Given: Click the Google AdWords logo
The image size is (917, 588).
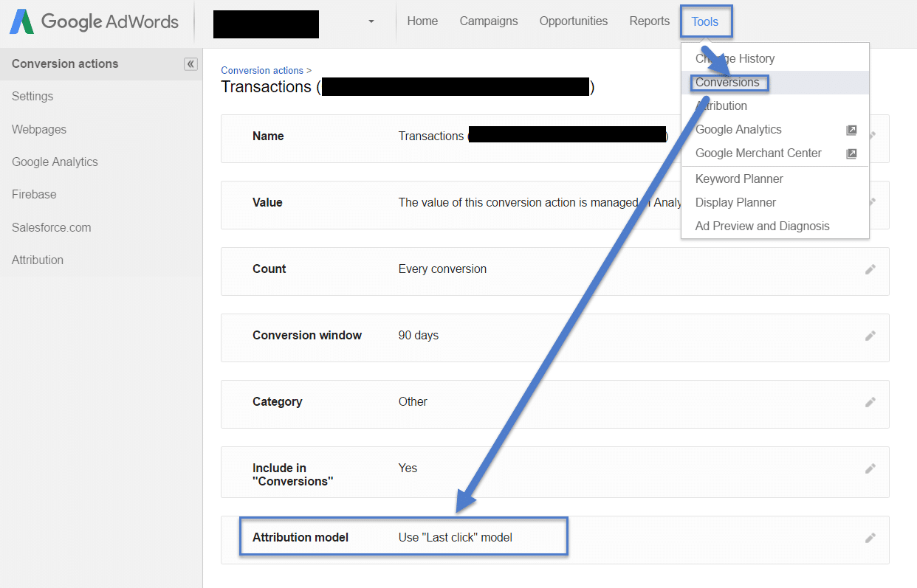Looking at the screenshot, I should [x=94, y=22].
